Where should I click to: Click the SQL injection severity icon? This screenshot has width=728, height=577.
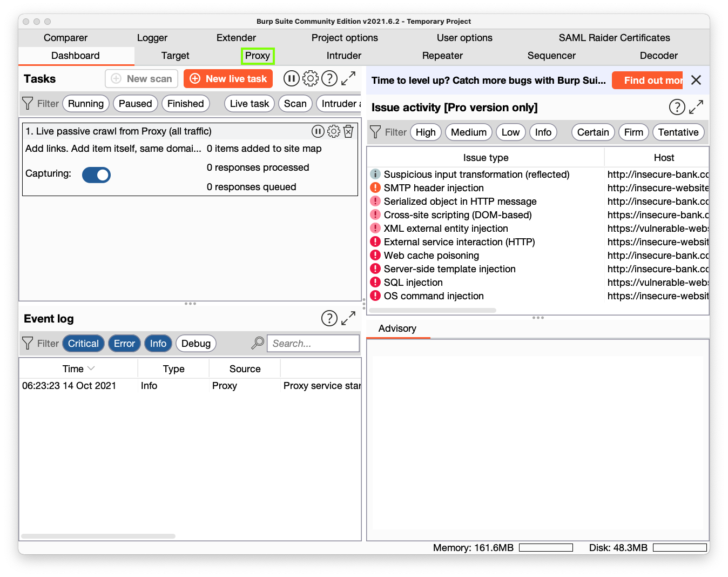[375, 282]
